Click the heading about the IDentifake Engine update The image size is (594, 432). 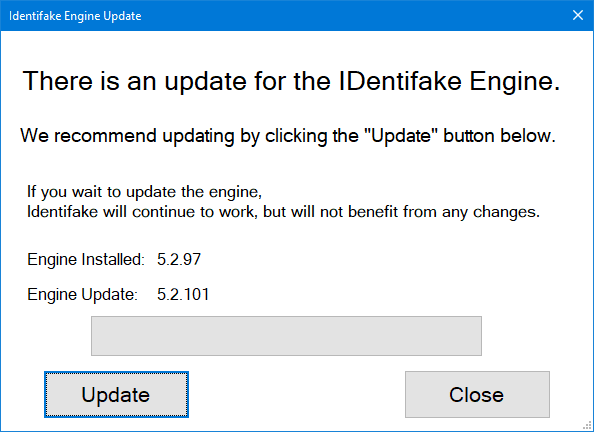coord(291,81)
